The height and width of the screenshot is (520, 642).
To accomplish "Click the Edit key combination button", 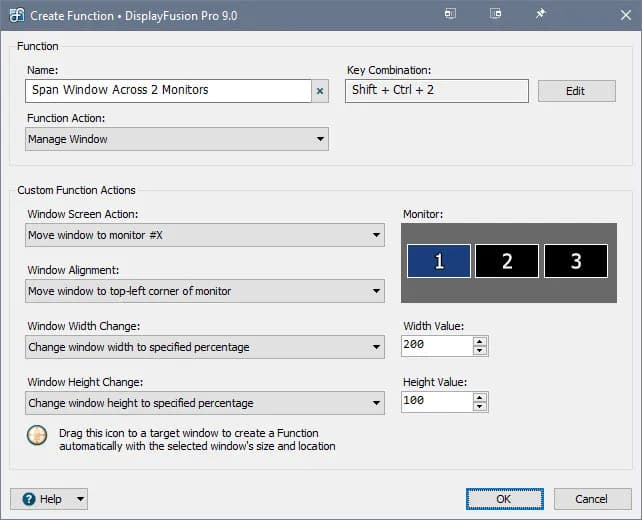I will click(575, 91).
